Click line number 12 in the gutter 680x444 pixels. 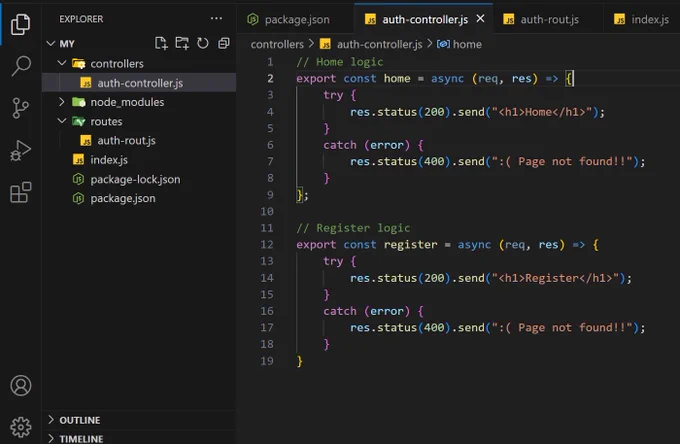(x=267, y=245)
